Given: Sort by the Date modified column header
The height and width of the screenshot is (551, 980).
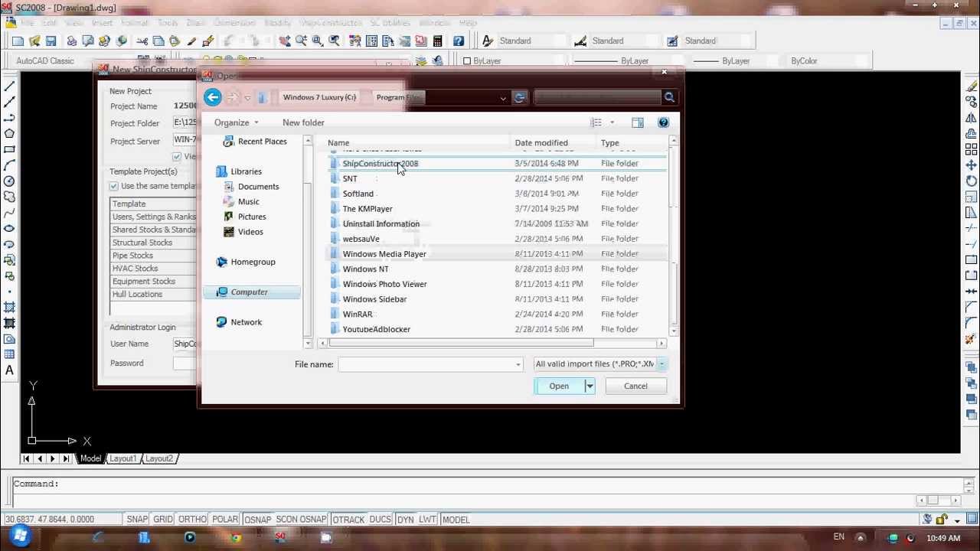Looking at the screenshot, I should click(x=554, y=142).
